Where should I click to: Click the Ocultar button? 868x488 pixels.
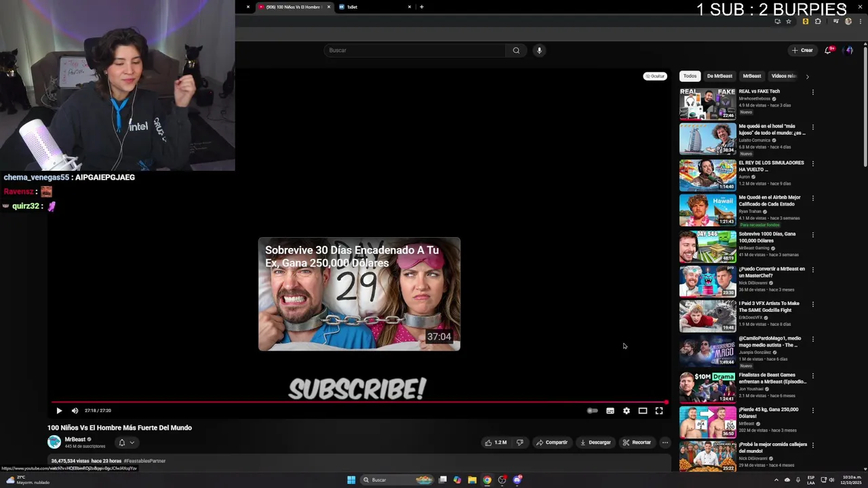click(x=655, y=76)
